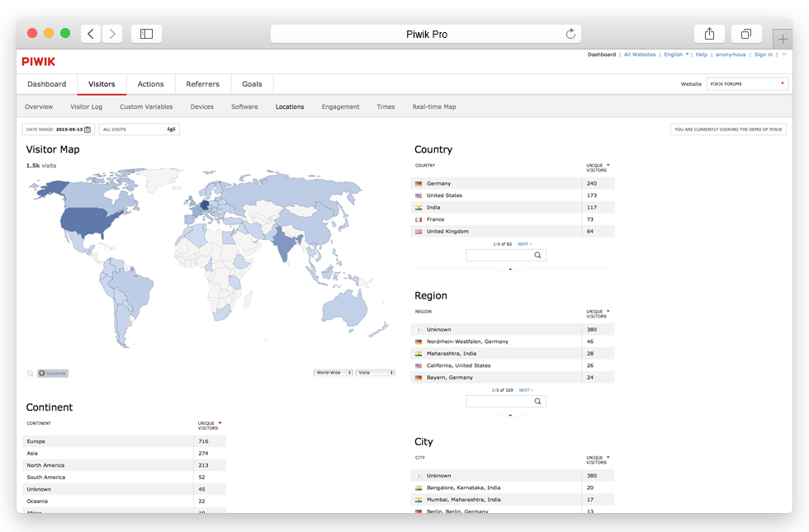Click the flag beside Bayern, Germany
The image size is (809, 532).
(x=419, y=378)
